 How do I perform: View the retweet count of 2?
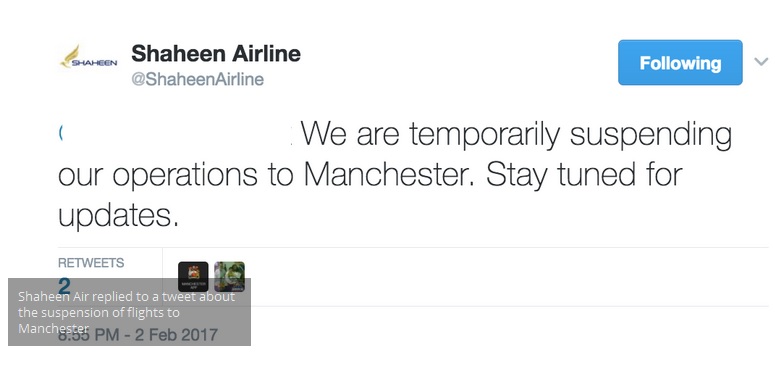(64, 286)
